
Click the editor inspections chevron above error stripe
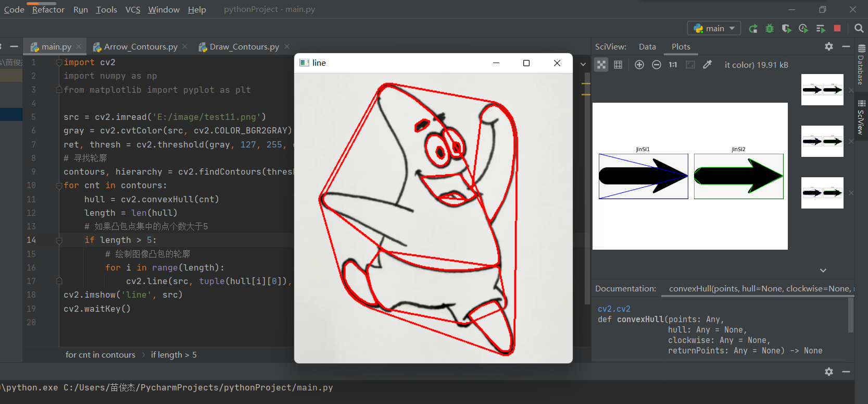[x=583, y=64]
